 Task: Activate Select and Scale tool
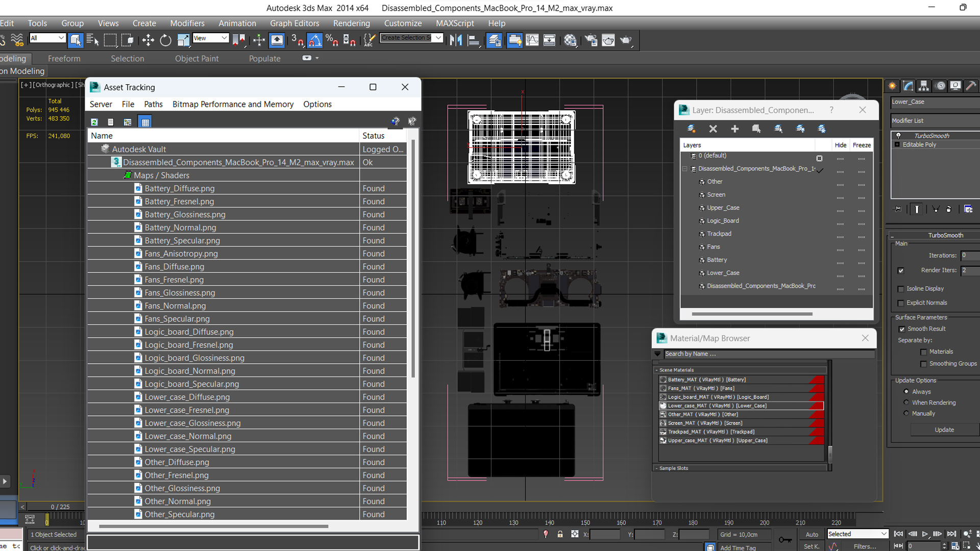click(183, 40)
